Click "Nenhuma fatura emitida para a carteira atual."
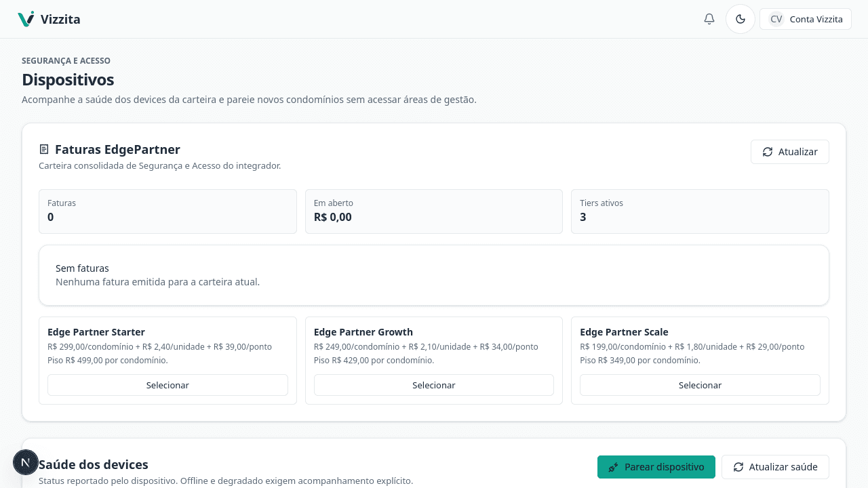 pyautogui.click(x=157, y=282)
